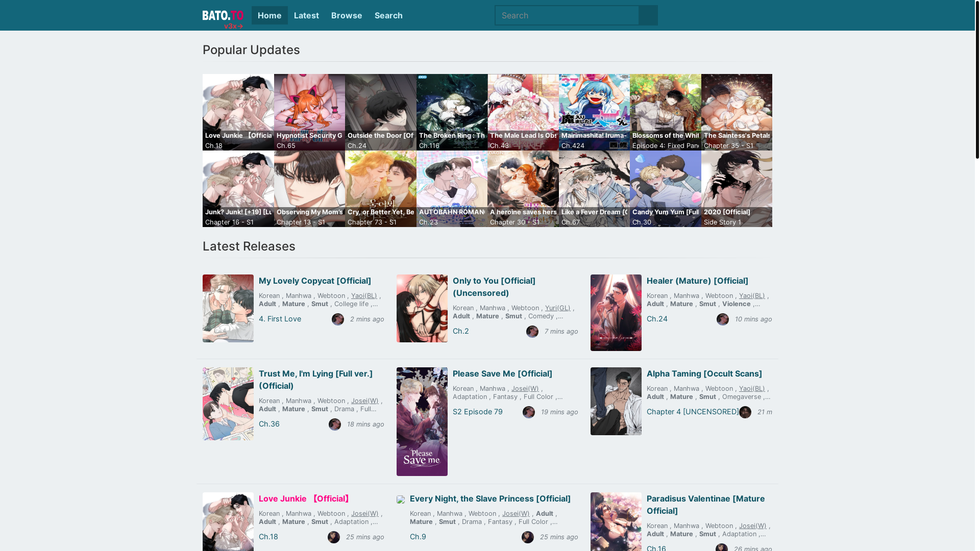Open Alpha Taming cover thumbnail
Viewport: 980px width, 551px height.
click(x=616, y=401)
